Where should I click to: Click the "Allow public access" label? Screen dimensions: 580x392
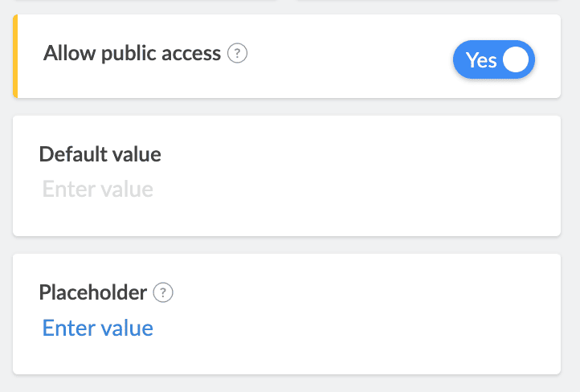pos(132,54)
